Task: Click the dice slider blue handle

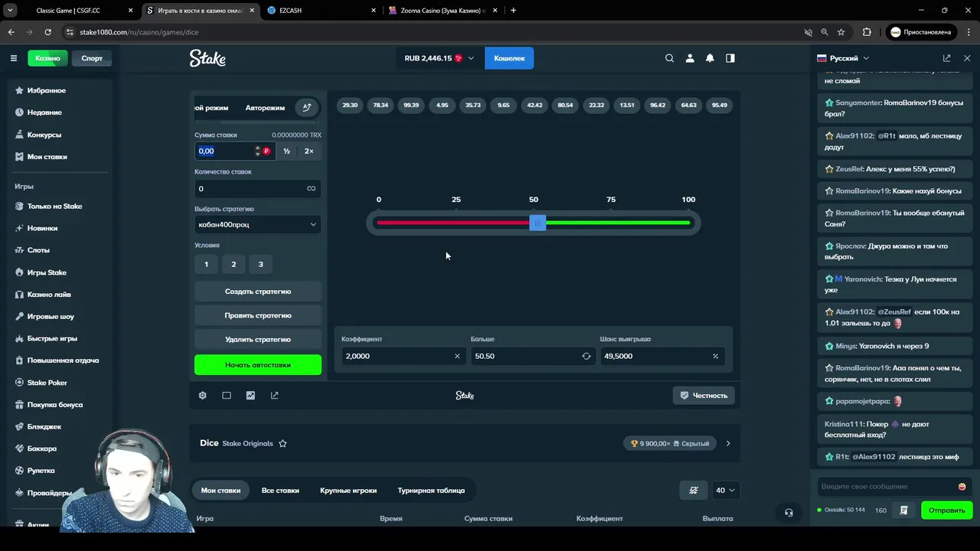Action: click(x=537, y=223)
